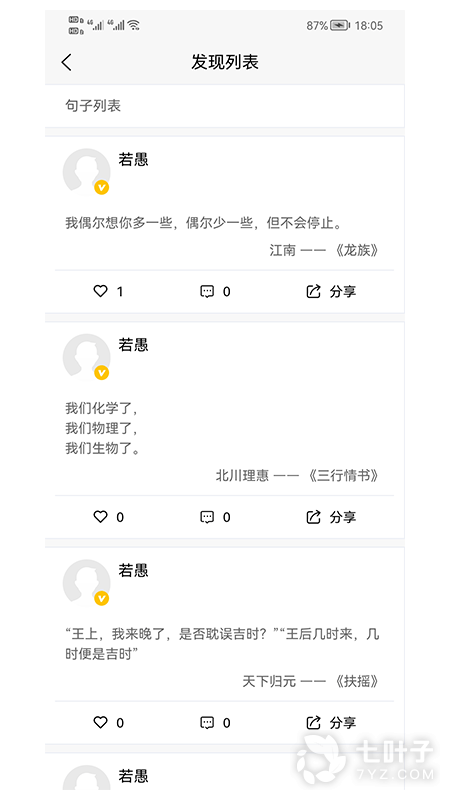Screen dimensions: 450x800
Task: Open comments on the 三行情书 quote
Action: pyautogui.click(x=207, y=517)
